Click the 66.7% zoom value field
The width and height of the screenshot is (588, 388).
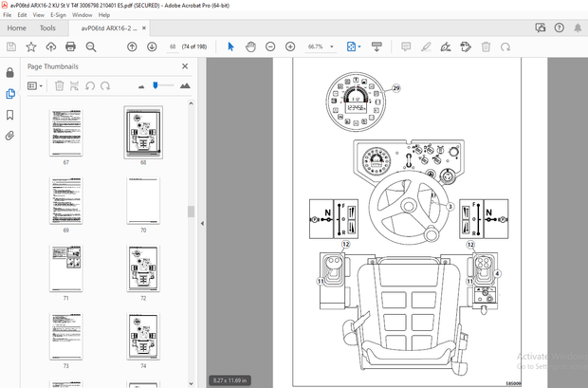[x=316, y=46]
